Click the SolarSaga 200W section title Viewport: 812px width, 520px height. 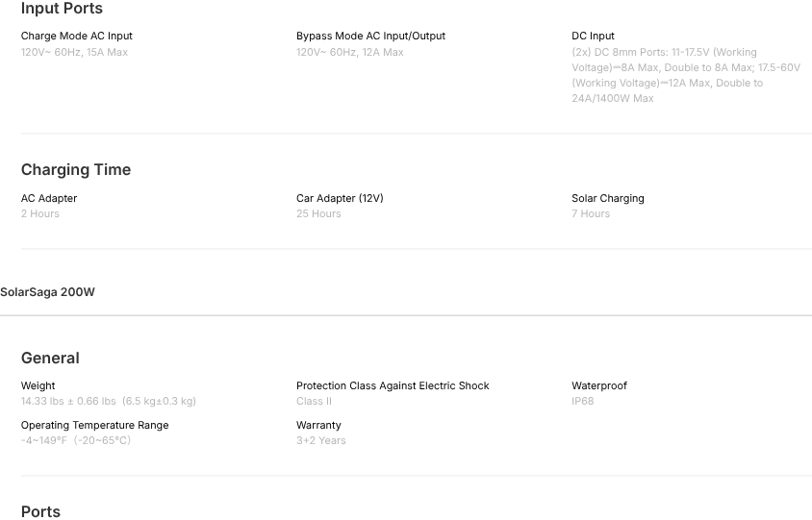(47, 292)
